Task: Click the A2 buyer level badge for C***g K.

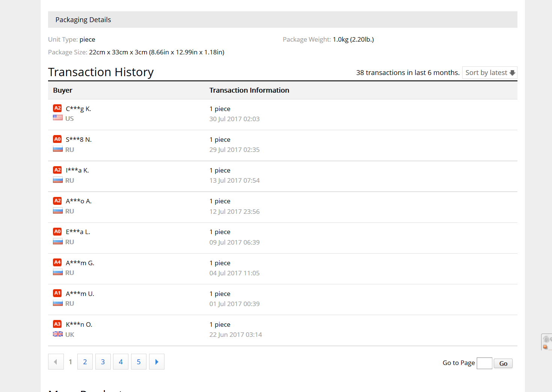Action: tap(57, 108)
